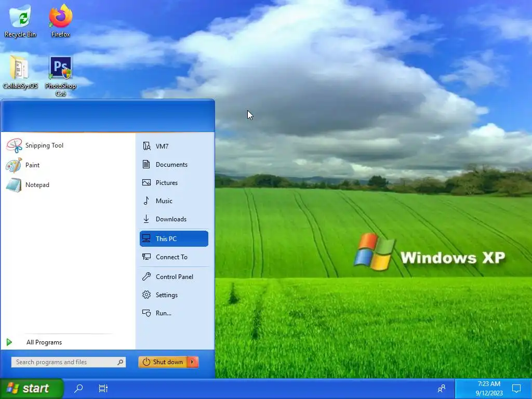Open the People icon in system tray
Image resolution: width=532 pixels, height=399 pixels.
(442, 389)
